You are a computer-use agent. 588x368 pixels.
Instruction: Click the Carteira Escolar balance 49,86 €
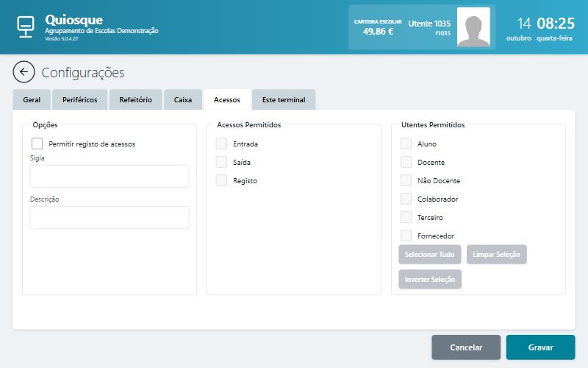pyautogui.click(x=378, y=32)
